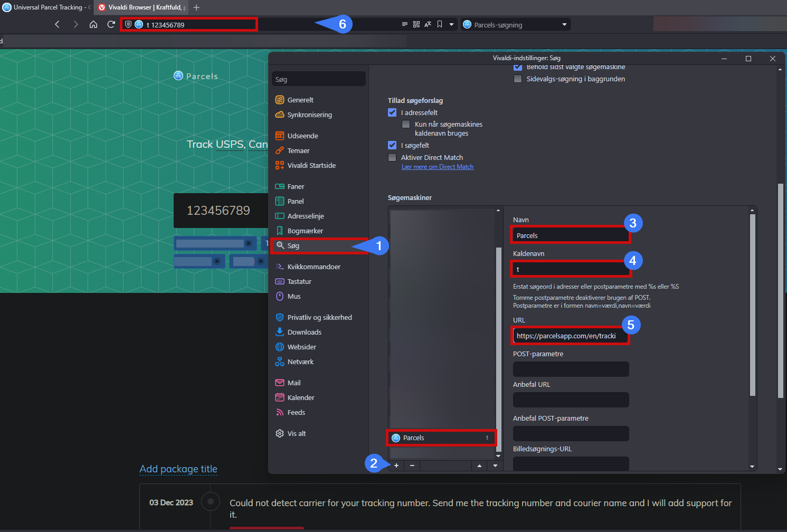The height and width of the screenshot is (532, 787).
Task: Open the Lær mere om Direct Match link
Action: click(x=438, y=167)
